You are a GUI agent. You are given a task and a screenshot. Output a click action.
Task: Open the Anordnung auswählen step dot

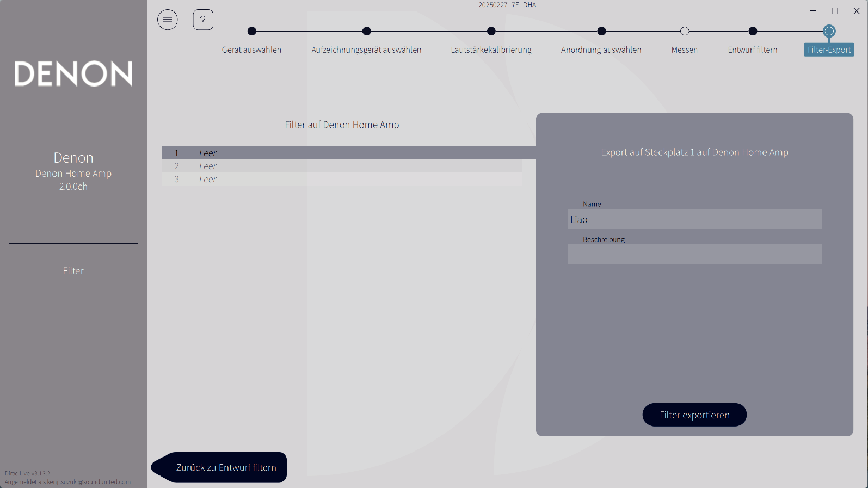(601, 32)
